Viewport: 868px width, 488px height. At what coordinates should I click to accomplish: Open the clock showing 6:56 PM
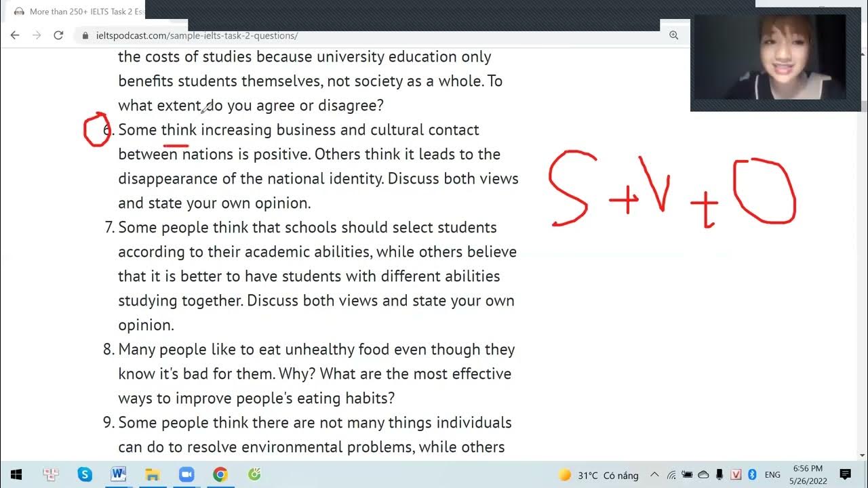[x=807, y=474]
